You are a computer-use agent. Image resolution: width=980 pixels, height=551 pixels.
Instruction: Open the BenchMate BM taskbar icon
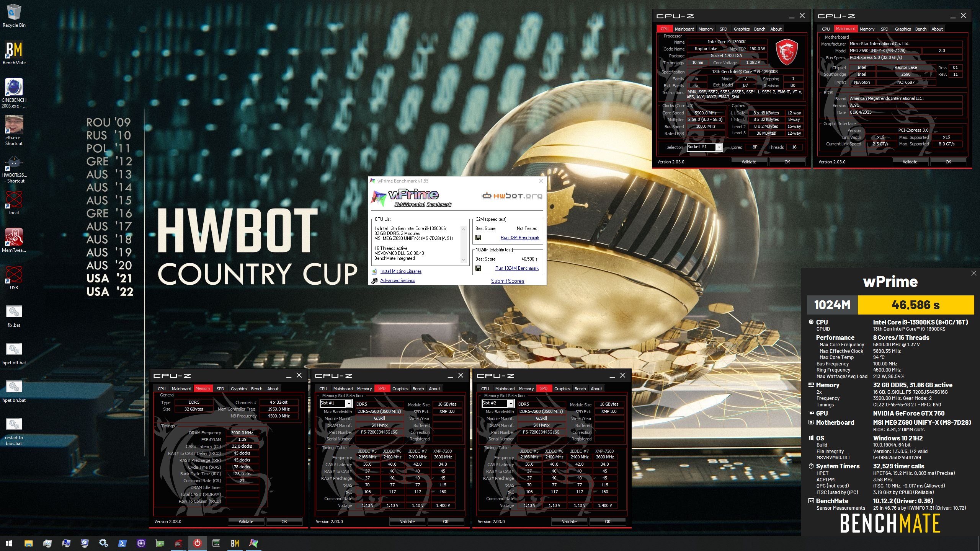tap(235, 543)
